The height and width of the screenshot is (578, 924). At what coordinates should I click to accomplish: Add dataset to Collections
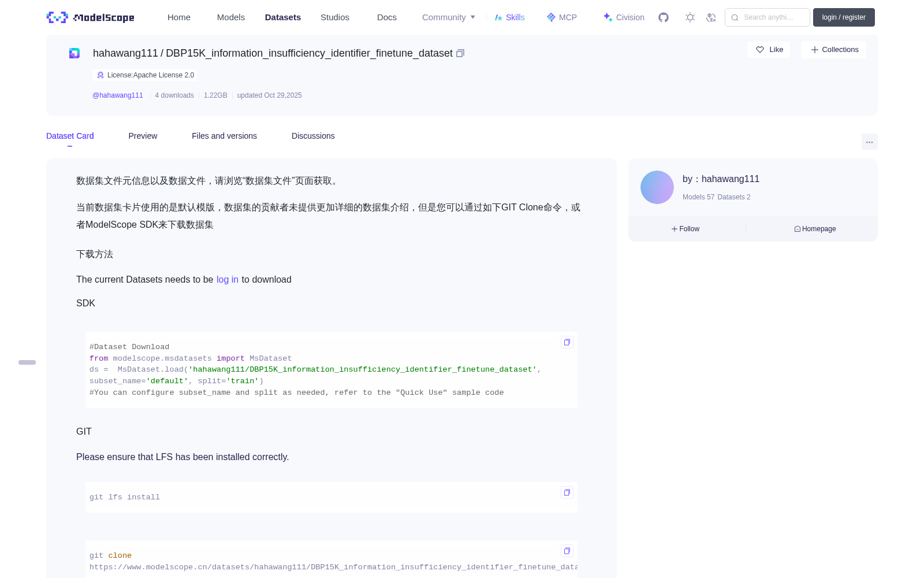[834, 50]
